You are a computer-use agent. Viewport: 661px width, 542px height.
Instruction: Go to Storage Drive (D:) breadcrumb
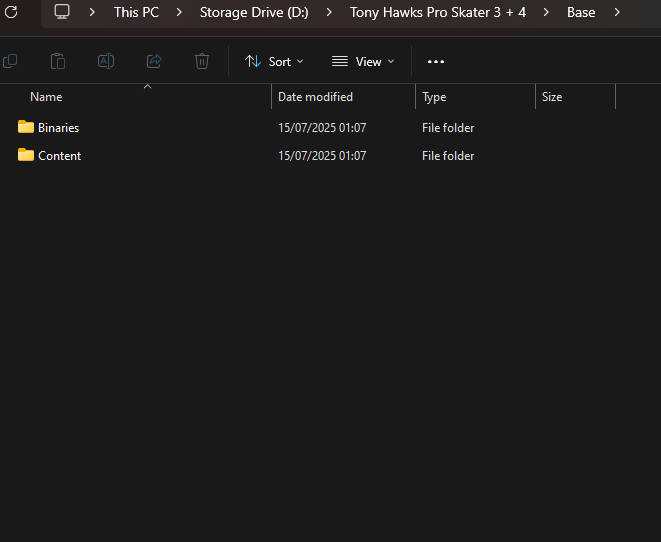click(254, 12)
